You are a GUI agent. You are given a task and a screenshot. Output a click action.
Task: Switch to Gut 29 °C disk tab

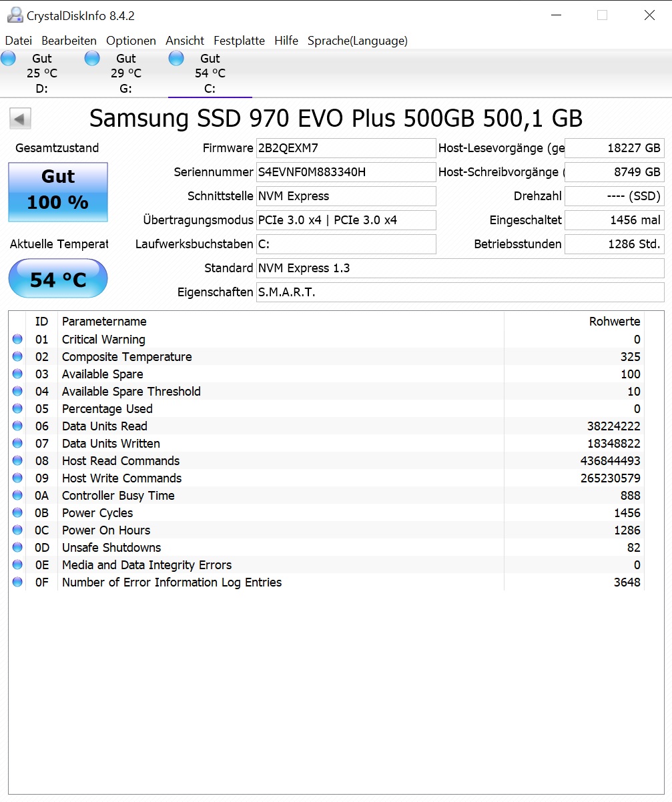click(x=126, y=73)
